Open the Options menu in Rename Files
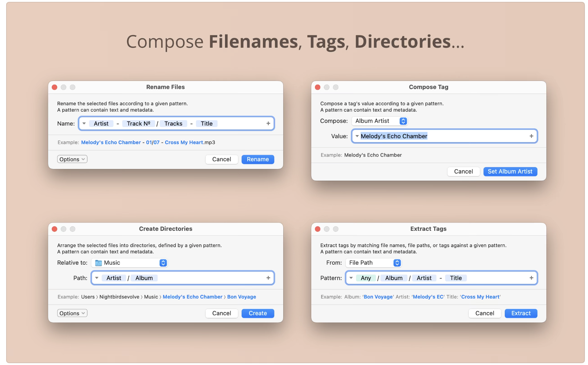Viewport: 588px width, 365px height. click(72, 159)
